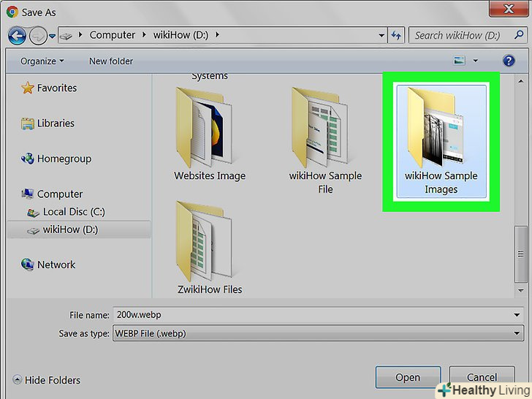This screenshot has width=532, height=399.
Task: Click the vertical scrollbar thumb
Action: (x=520, y=254)
